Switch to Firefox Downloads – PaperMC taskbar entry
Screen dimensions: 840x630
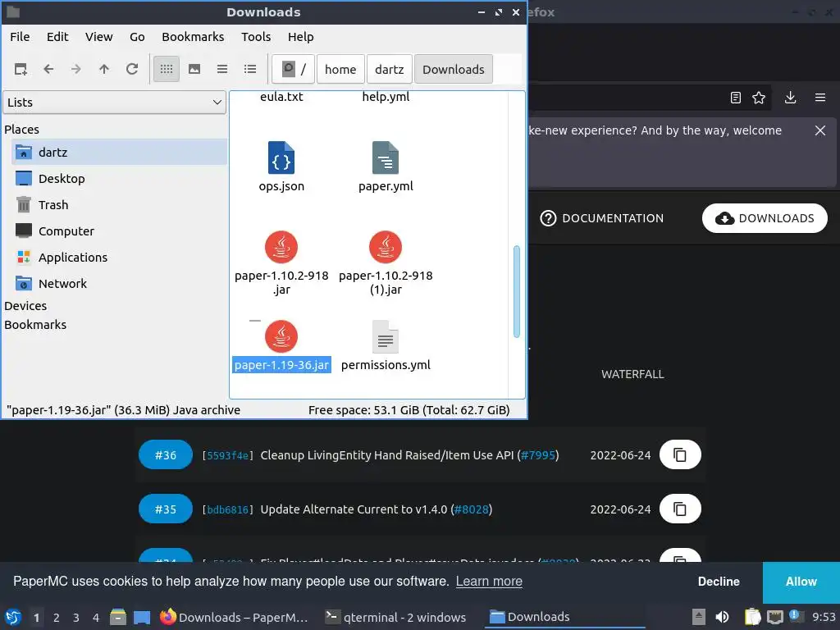click(234, 617)
